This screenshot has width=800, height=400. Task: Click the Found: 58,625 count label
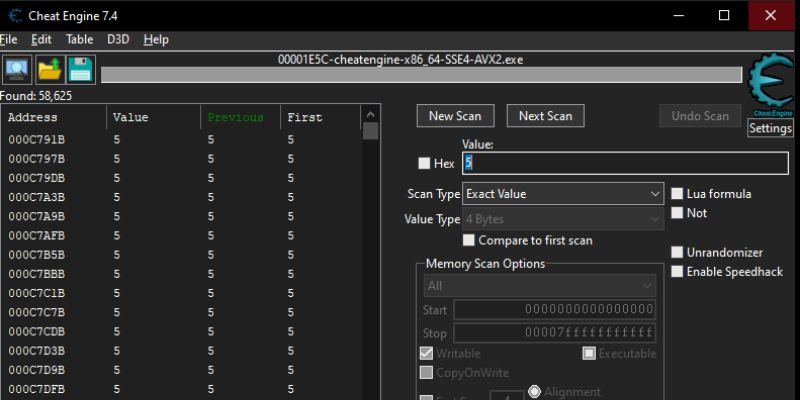[x=36, y=96]
